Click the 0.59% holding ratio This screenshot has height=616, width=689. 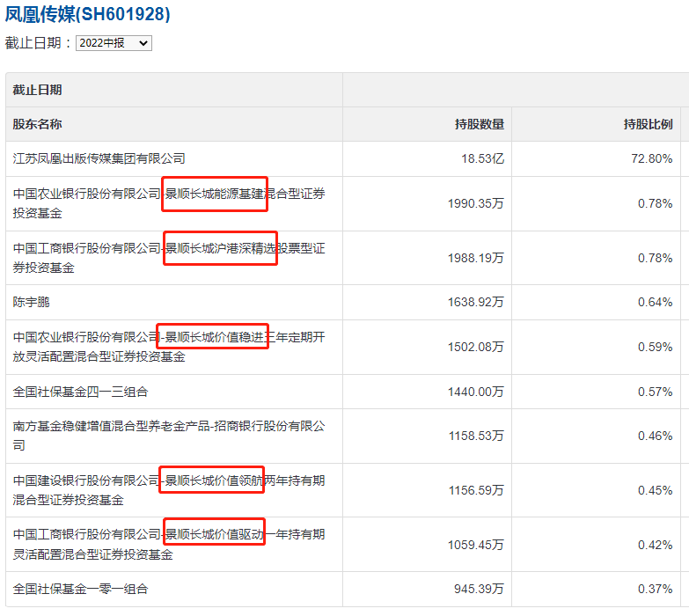pos(656,347)
